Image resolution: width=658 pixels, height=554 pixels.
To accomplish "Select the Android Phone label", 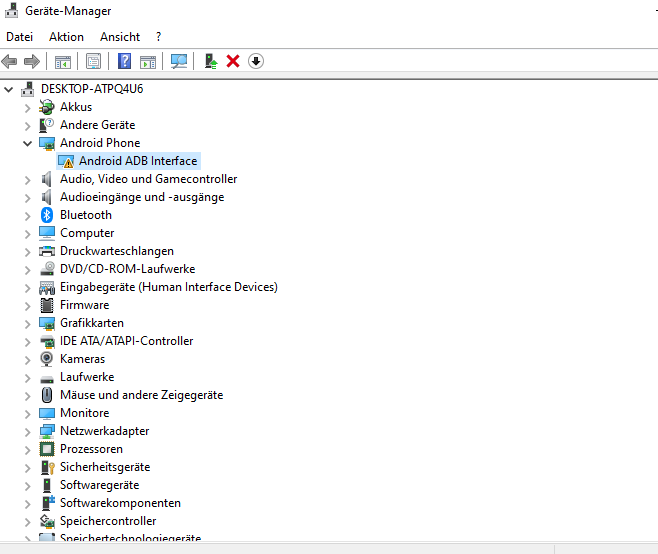I will point(100,143).
